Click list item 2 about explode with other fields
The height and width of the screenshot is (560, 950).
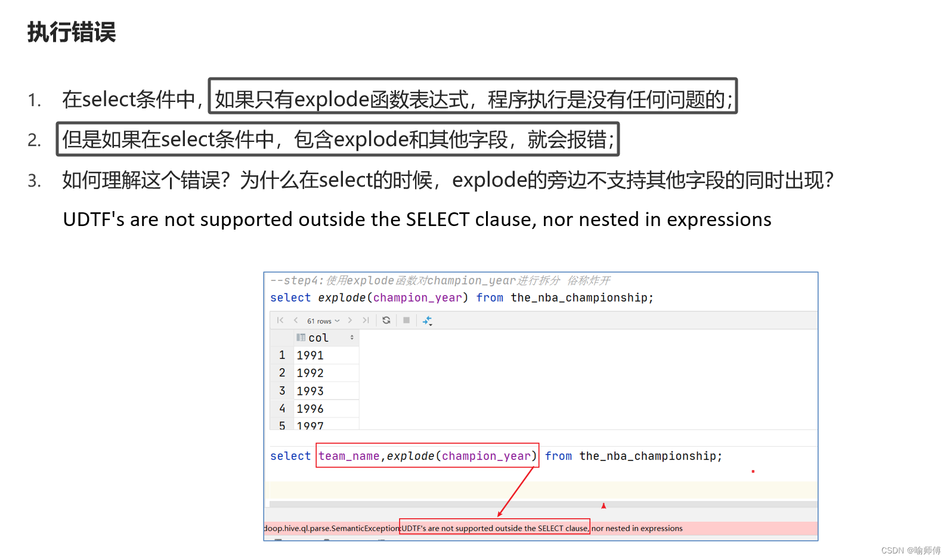click(x=338, y=140)
